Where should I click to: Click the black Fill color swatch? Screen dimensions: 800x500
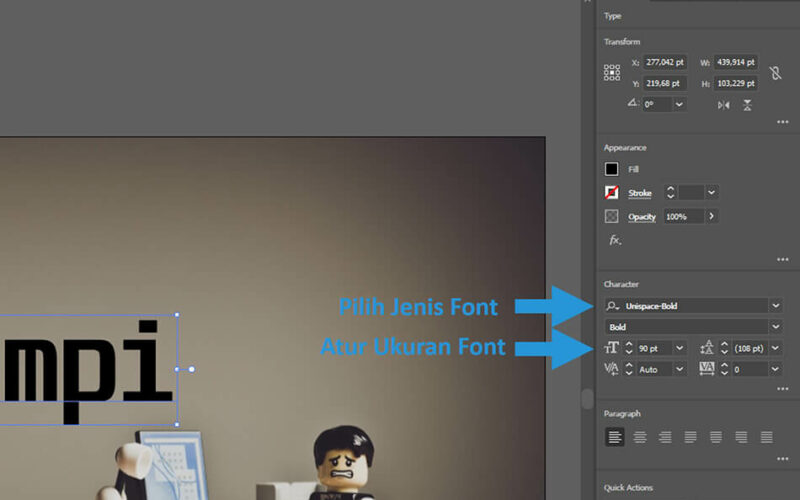(x=611, y=169)
